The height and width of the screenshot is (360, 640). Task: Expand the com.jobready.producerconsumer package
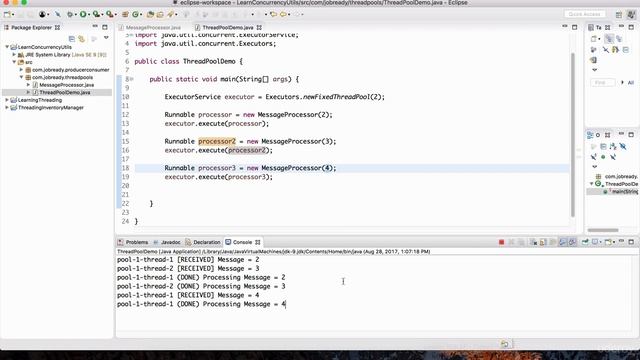pos(22,70)
